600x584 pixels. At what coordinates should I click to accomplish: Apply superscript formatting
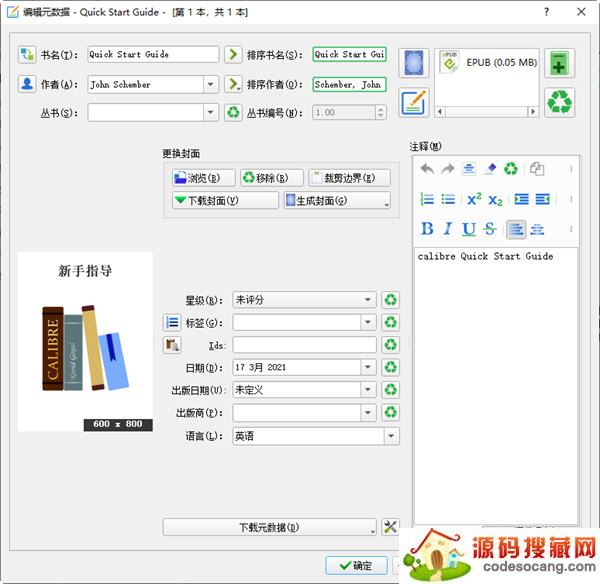[x=474, y=199]
